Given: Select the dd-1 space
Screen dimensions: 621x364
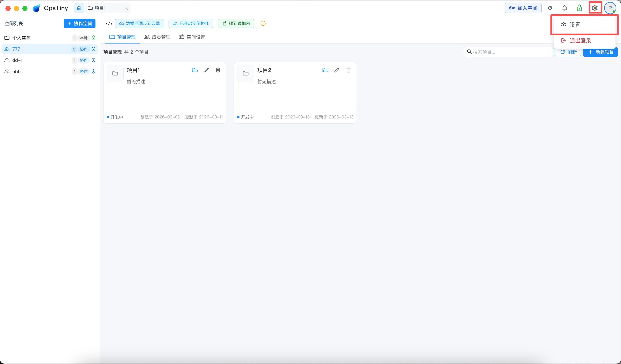Looking at the screenshot, I should coord(50,60).
